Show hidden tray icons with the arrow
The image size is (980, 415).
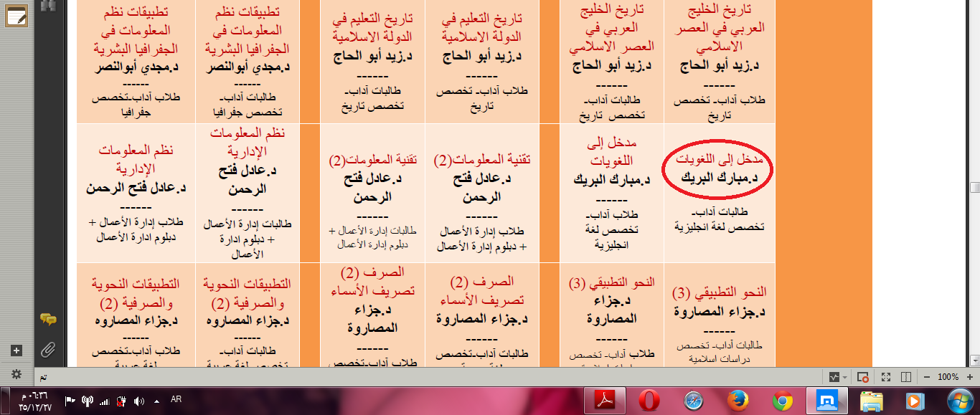tap(155, 401)
